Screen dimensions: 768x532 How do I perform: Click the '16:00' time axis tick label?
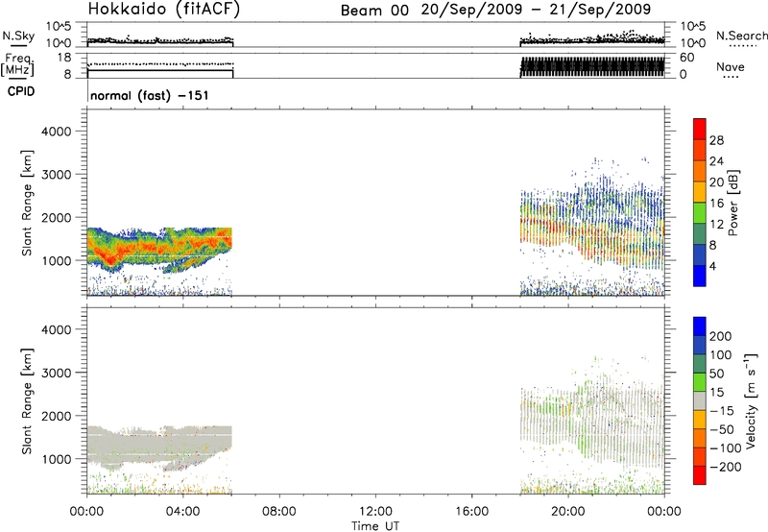point(471,512)
